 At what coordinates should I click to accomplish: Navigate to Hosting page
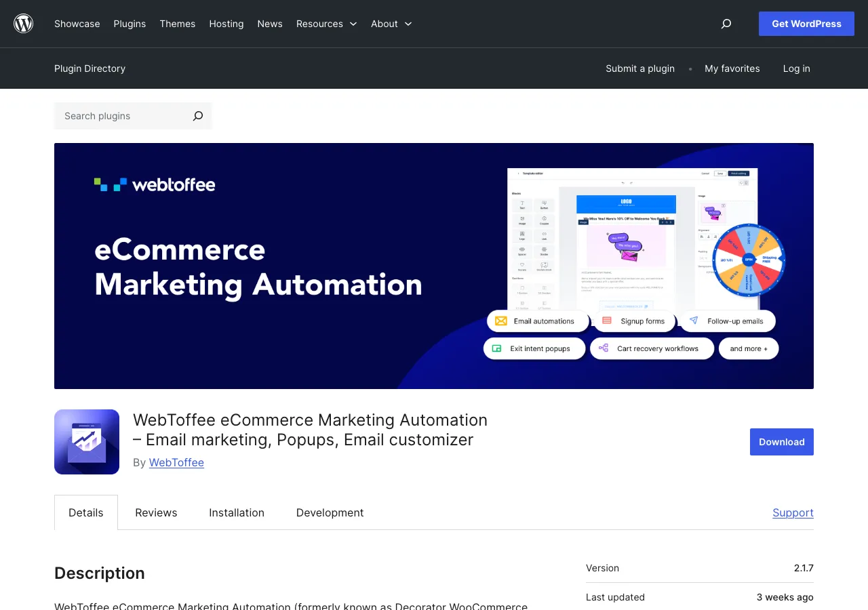[x=226, y=24]
